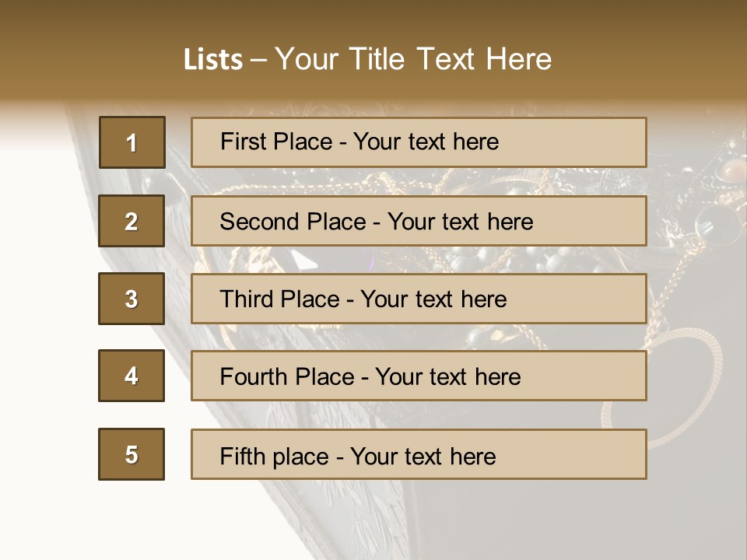Select the number 2 box
This screenshot has width=747, height=560.
(x=132, y=221)
